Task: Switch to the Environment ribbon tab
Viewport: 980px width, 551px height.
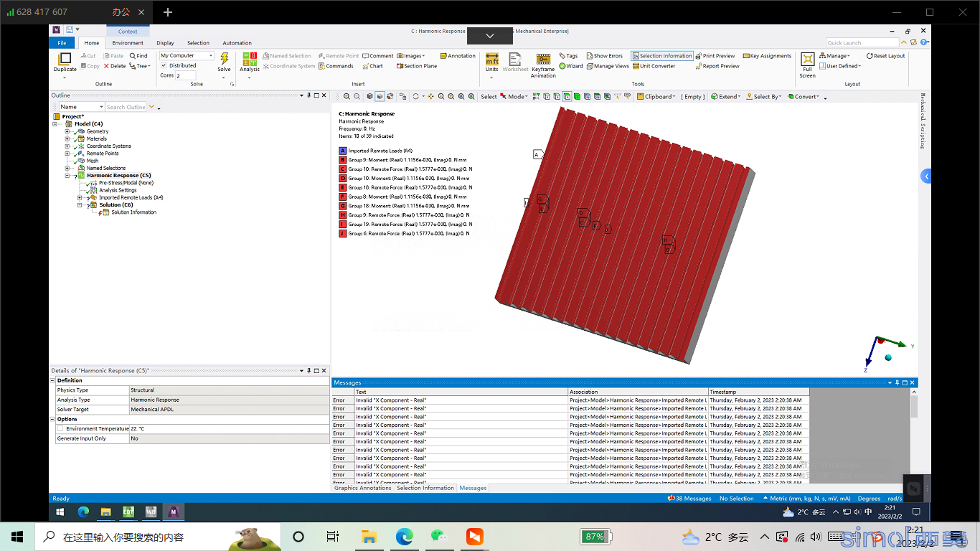Action: click(128, 43)
